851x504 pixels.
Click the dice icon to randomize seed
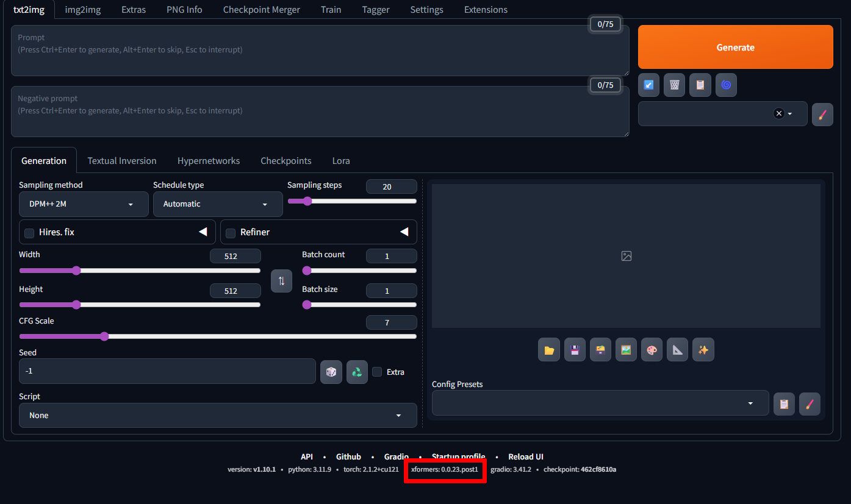[331, 372]
